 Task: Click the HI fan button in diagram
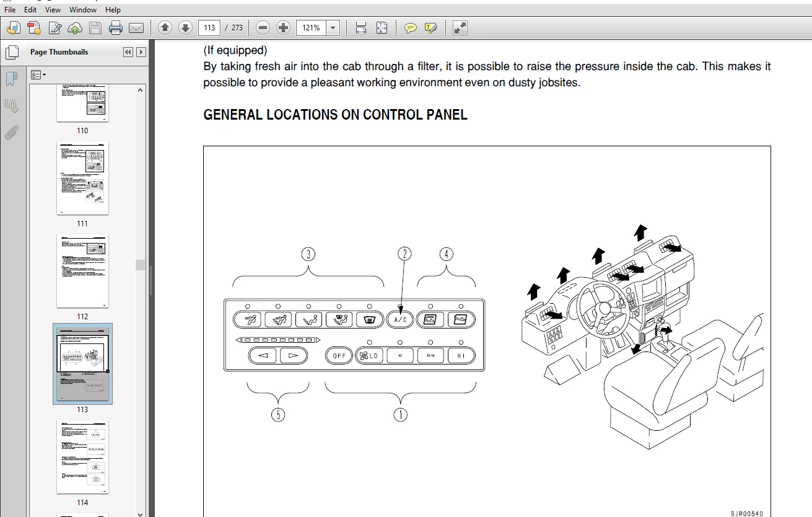461,356
